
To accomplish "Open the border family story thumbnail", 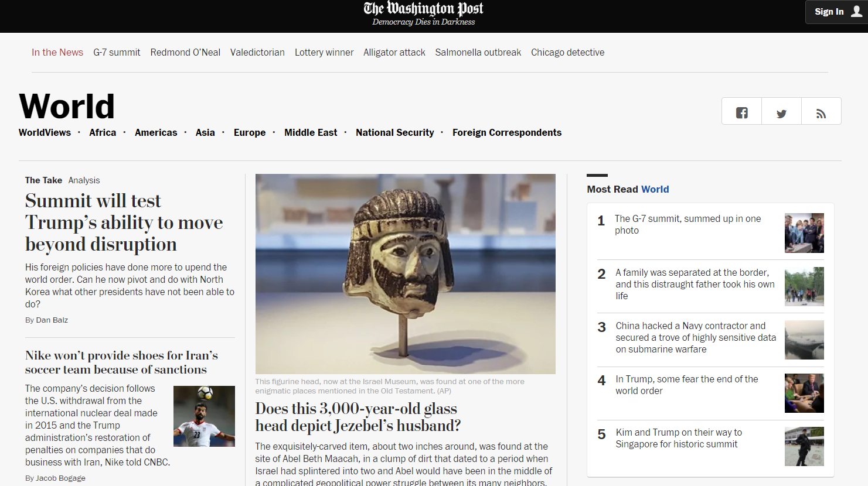I will click(x=804, y=286).
